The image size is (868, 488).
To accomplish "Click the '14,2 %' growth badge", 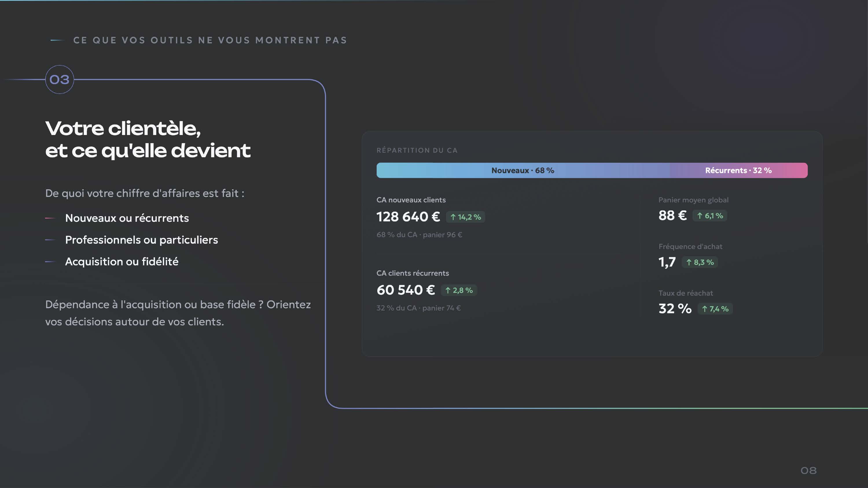I will coord(466,217).
